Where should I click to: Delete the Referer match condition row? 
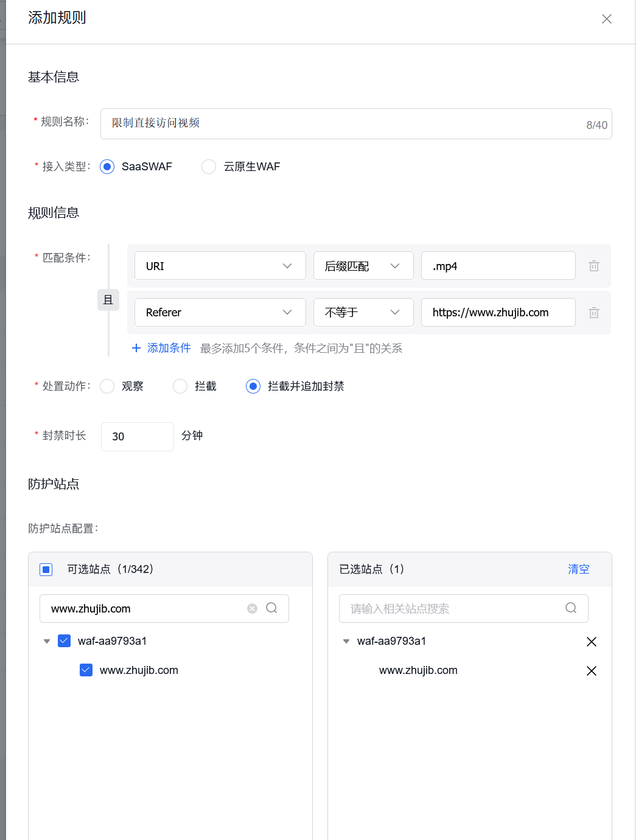pyautogui.click(x=594, y=313)
